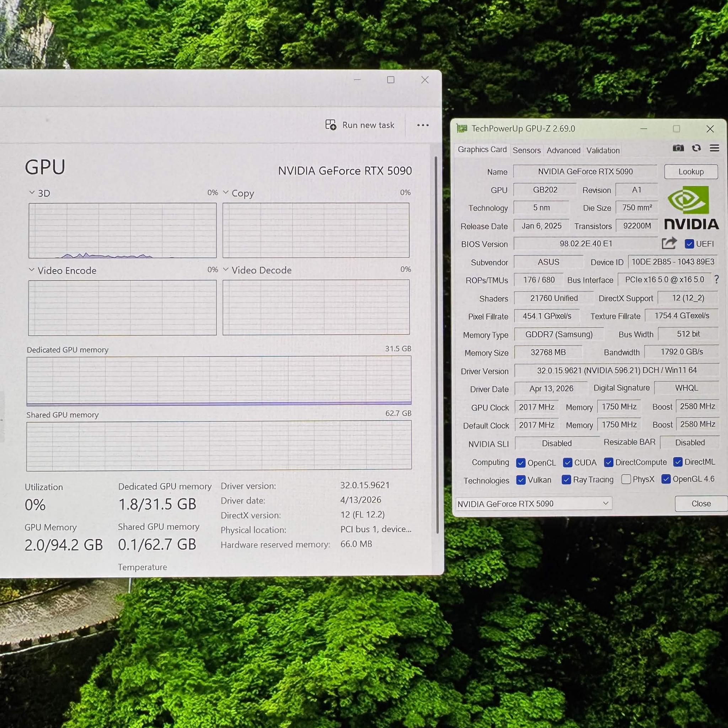Click the Bus Interface question mark
The height and width of the screenshot is (728, 728).
point(716,279)
